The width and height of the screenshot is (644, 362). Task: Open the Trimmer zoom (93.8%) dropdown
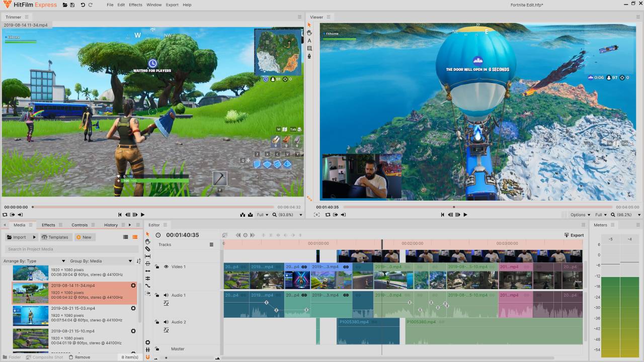click(x=288, y=215)
